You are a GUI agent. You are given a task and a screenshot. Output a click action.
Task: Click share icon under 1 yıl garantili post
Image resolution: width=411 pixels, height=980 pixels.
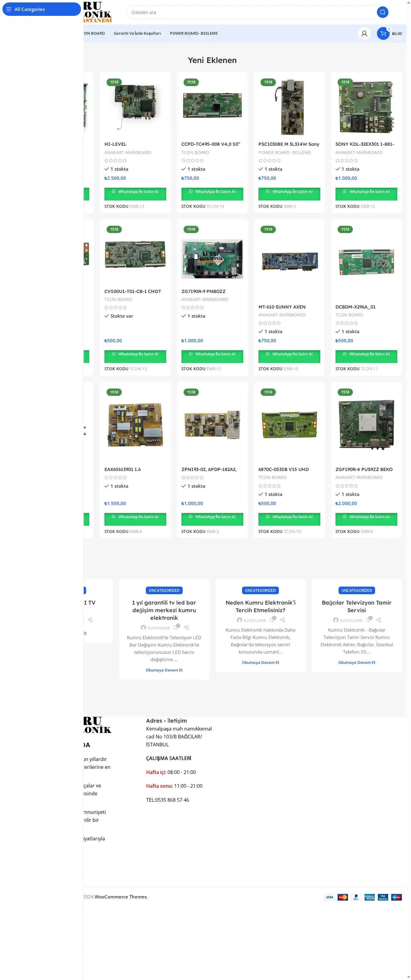186,628
